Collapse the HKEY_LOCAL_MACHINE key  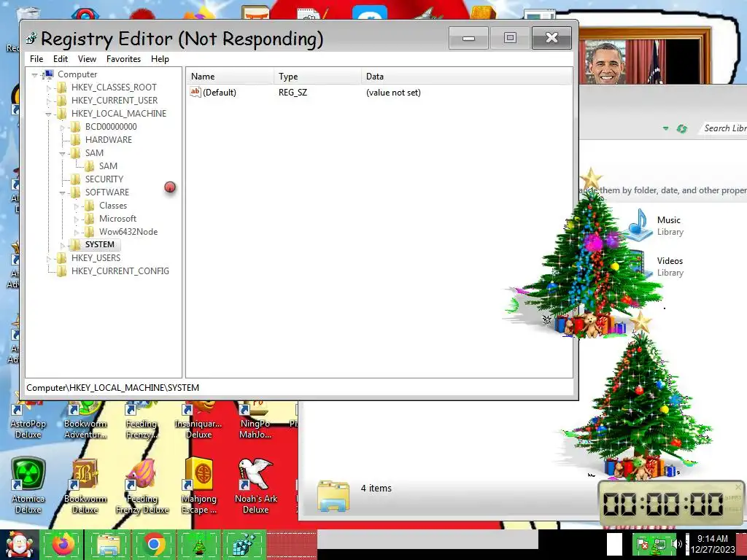48,114
